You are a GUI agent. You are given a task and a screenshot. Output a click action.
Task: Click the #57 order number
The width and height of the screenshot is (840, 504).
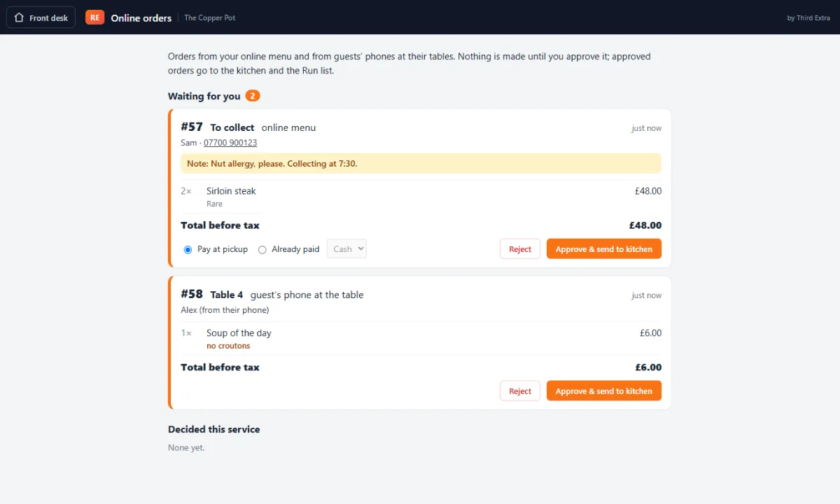tap(192, 127)
